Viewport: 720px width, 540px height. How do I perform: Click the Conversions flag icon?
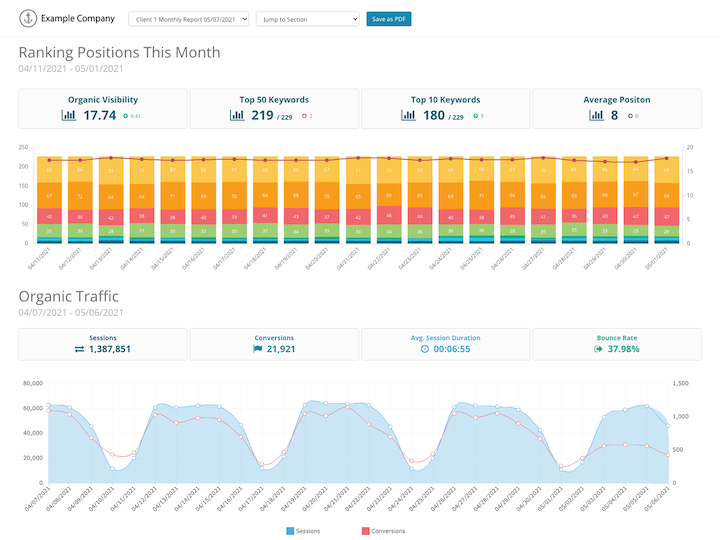258,349
